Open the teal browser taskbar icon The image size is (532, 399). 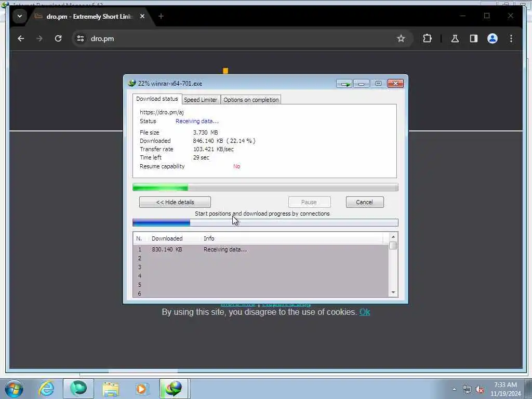click(78, 389)
